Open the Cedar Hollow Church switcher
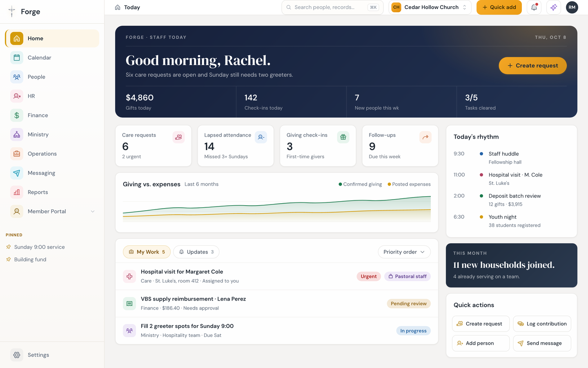Viewport: 588px width, 368px height. [430, 7]
